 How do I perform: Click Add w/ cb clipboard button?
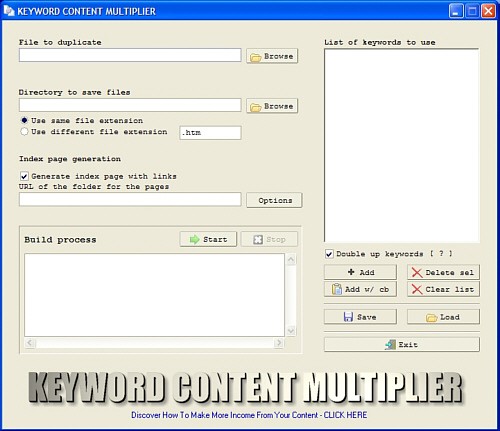360,289
